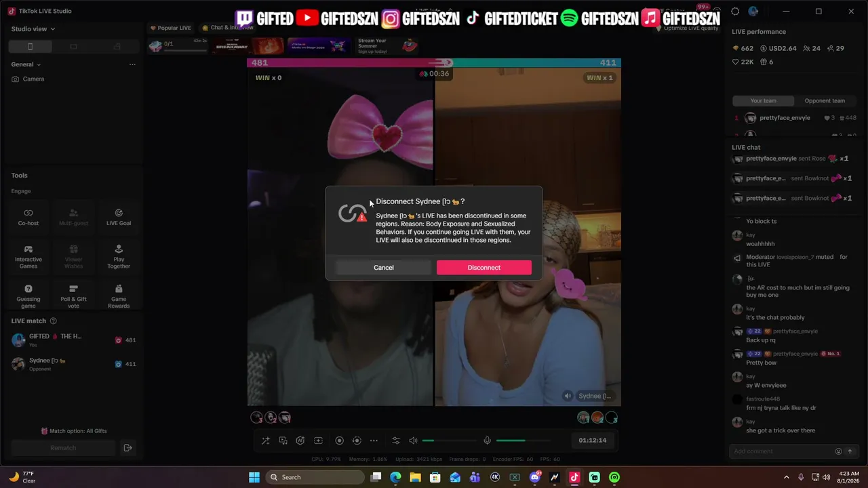Open the Popular LIVE tab

[170, 28]
